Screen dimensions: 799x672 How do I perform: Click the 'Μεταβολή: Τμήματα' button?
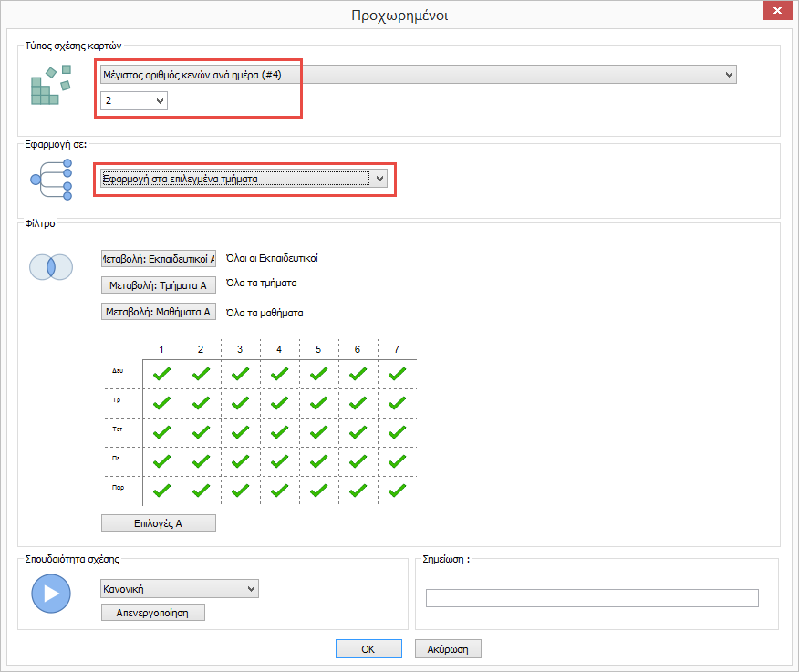click(x=158, y=285)
